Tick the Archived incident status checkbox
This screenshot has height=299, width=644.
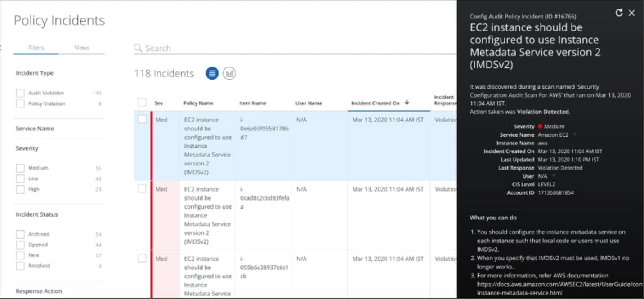point(20,234)
